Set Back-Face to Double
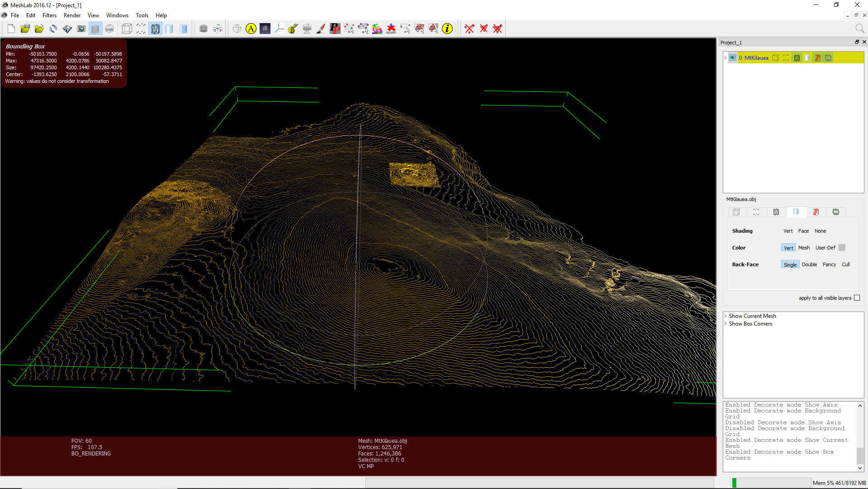Screen dimensions: 868x489 coord(809,264)
